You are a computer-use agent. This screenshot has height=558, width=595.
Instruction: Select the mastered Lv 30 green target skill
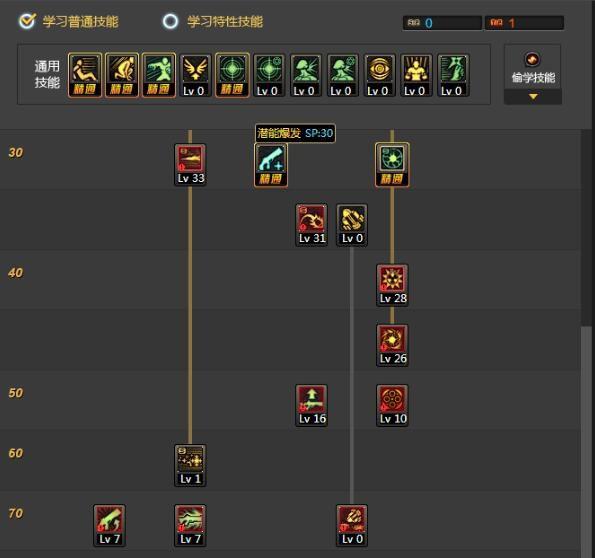coord(392,165)
